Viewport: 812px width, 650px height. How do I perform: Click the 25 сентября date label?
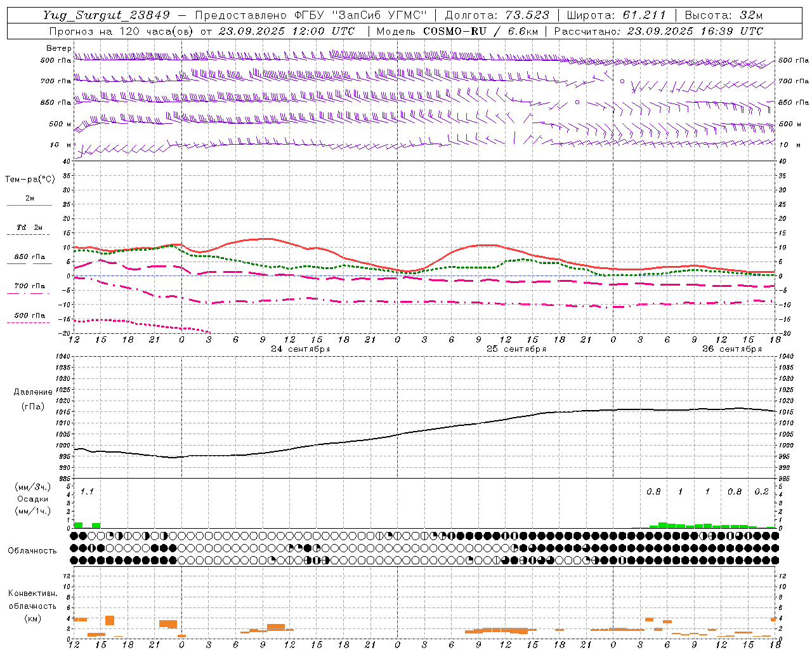click(516, 349)
